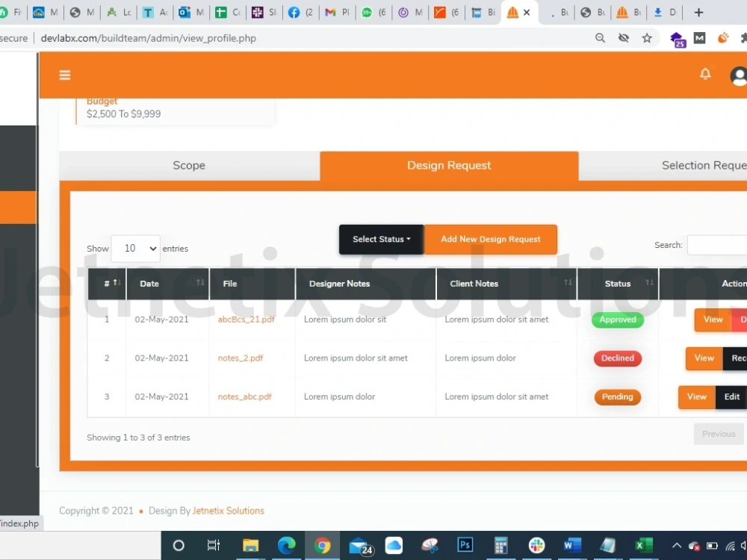Click the Declined status badge
This screenshot has height=560, width=747.
[x=618, y=358]
